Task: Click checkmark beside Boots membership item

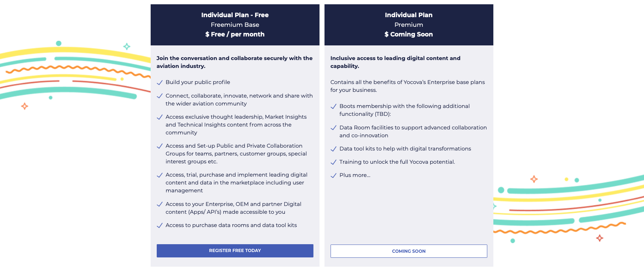Action: [333, 107]
